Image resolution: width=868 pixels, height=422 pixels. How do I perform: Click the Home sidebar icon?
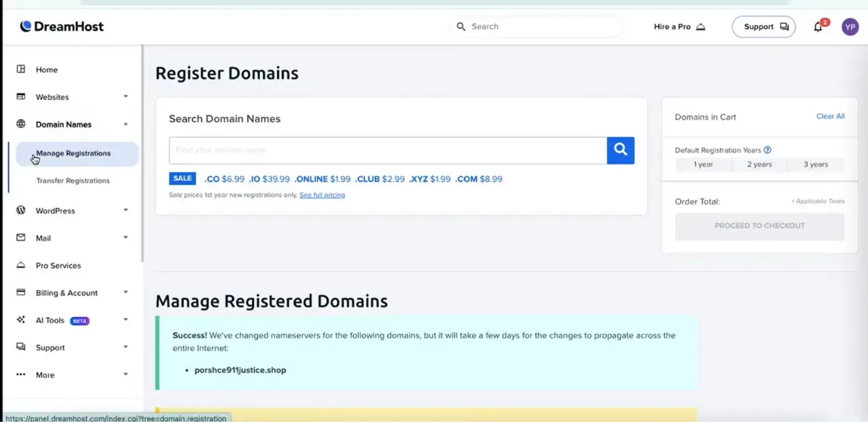pos(21,69)
